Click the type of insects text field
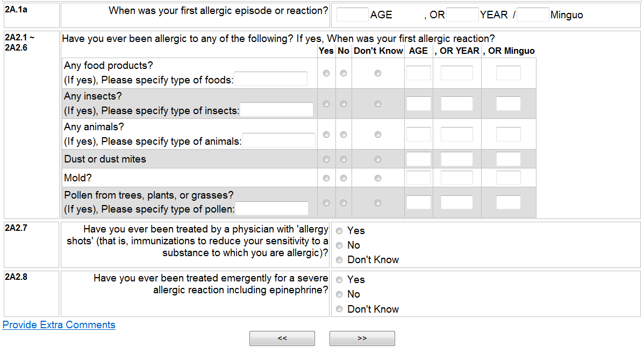This screenshot has width=644, height=360. point(276,110)
